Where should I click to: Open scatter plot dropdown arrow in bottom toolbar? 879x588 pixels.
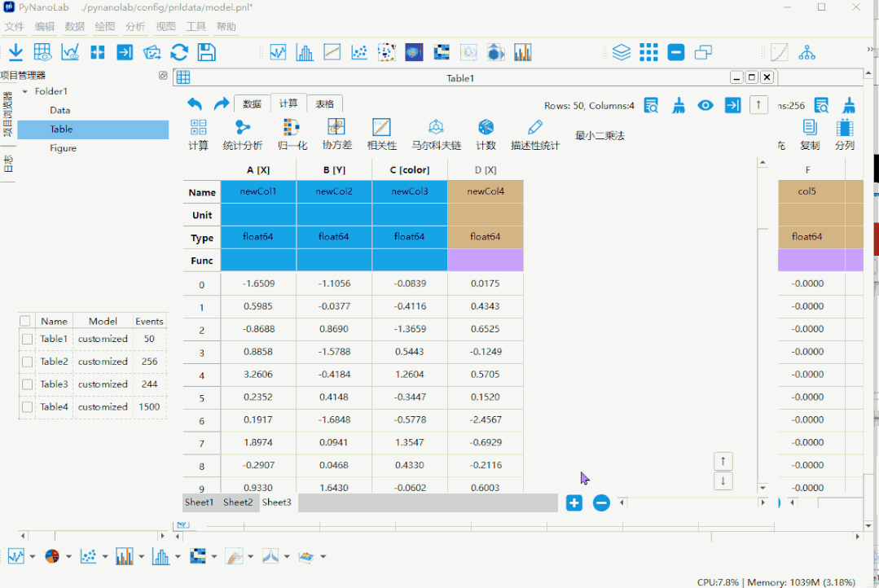click(105, 556)
